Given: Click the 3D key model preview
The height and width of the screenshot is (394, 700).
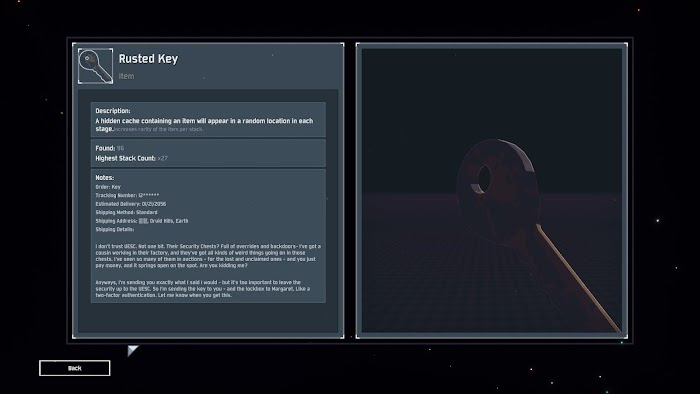Looking at the screenshot, I should [492, 191].
